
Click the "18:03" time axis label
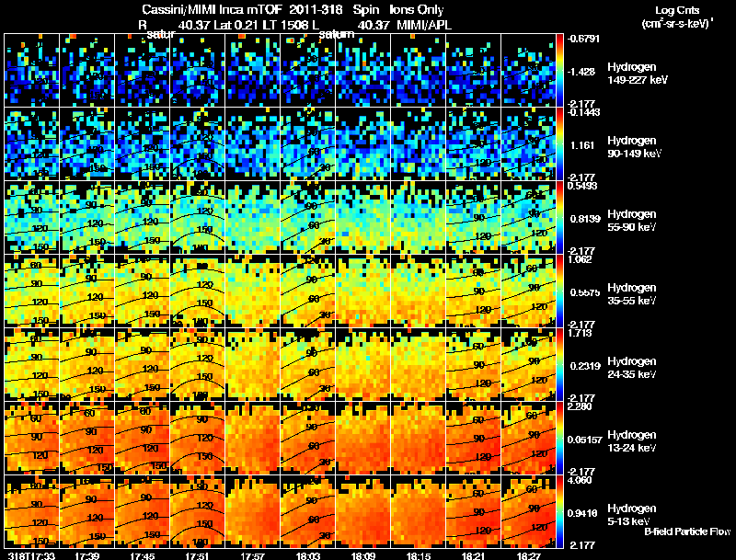[308, 555]
